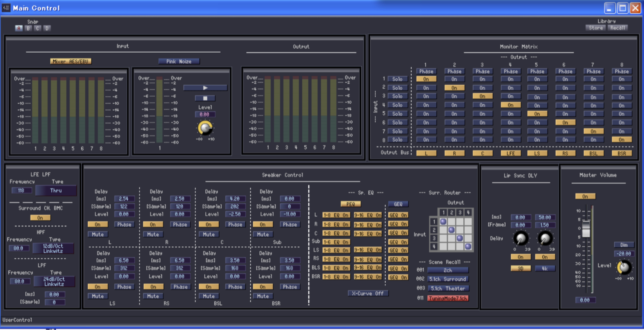Select the Pink Noize input source
The image size is (644, 330).
pyautogui.click(x=179, y=61)
